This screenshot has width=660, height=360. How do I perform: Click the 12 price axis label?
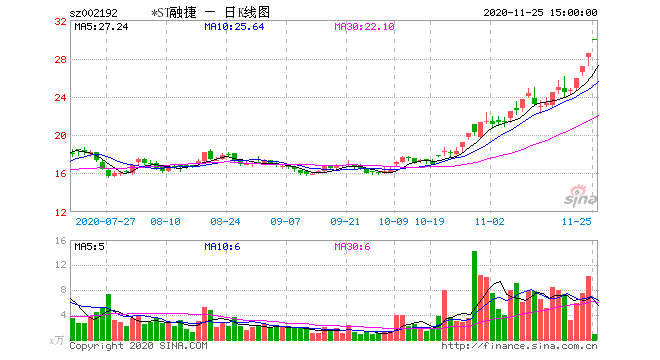61,213
